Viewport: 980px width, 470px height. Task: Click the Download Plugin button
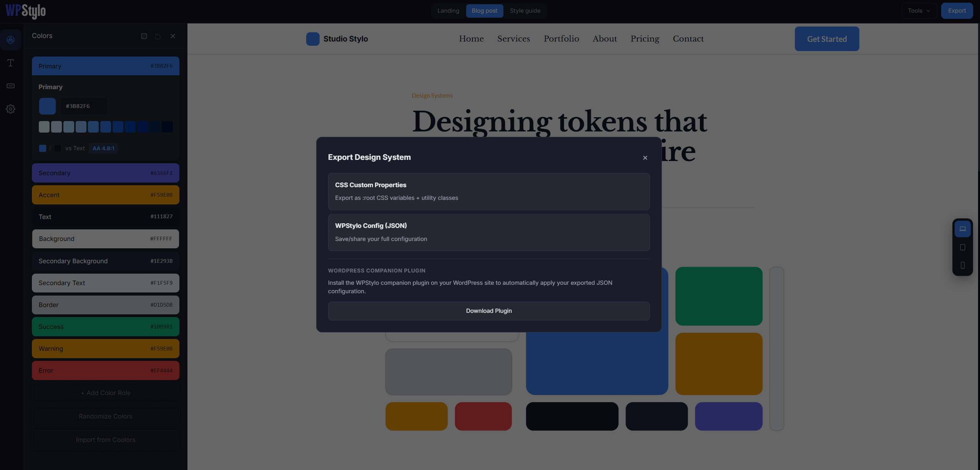click(489, 311)
